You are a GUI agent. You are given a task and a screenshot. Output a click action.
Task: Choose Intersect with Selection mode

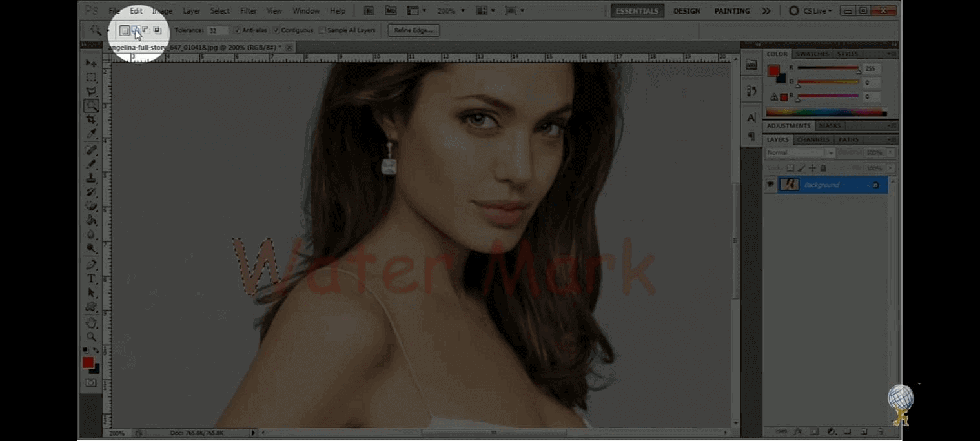pos(157,30)
